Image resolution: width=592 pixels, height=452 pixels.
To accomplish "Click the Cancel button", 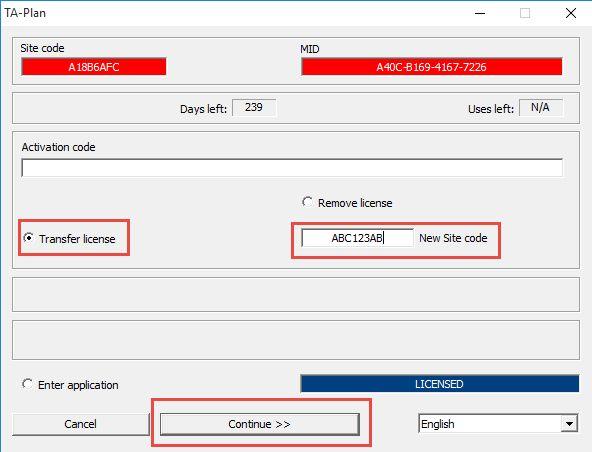I will (x=80, y=424).
